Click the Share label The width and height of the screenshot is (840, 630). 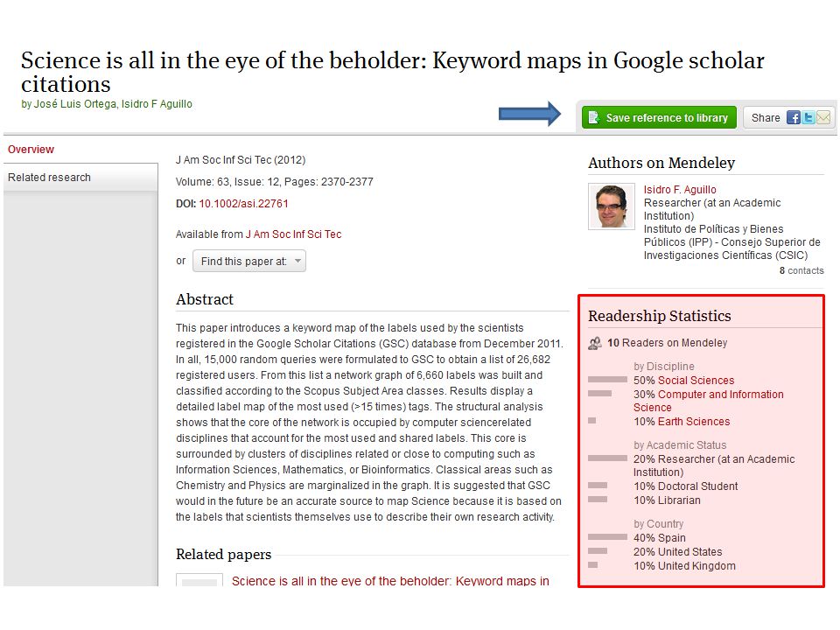pyautogui.click(x=766, y=118)
